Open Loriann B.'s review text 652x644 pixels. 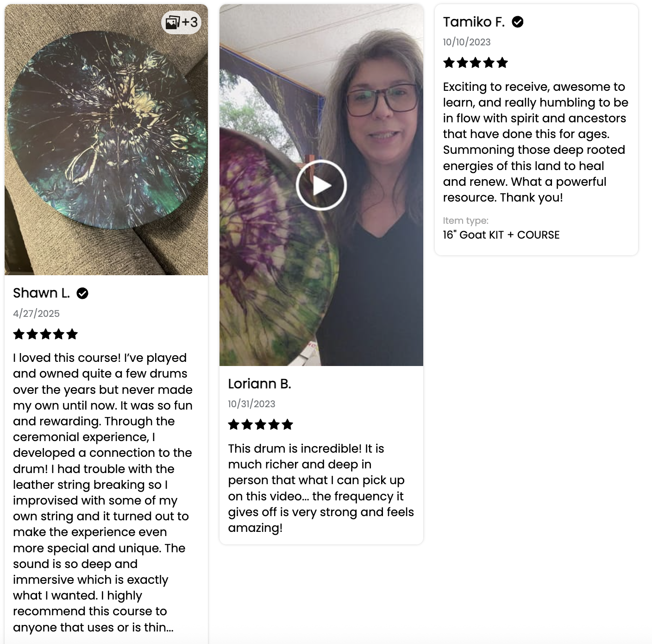(x=321, y=488)
